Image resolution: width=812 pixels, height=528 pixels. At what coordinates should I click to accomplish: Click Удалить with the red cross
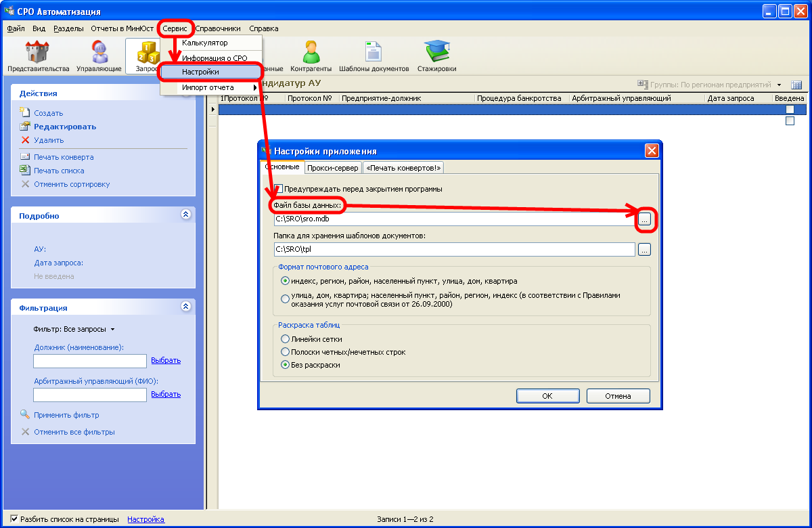pyautogui.click(x=49, y=140)
